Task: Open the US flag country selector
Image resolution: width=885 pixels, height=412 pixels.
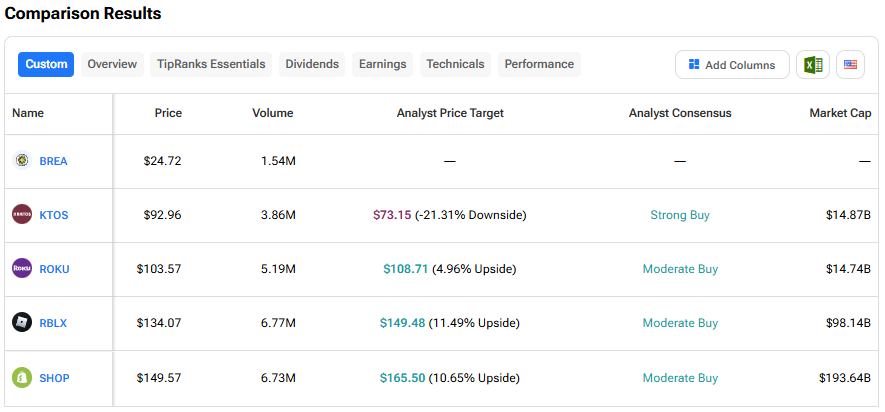Action: (850, 65)
